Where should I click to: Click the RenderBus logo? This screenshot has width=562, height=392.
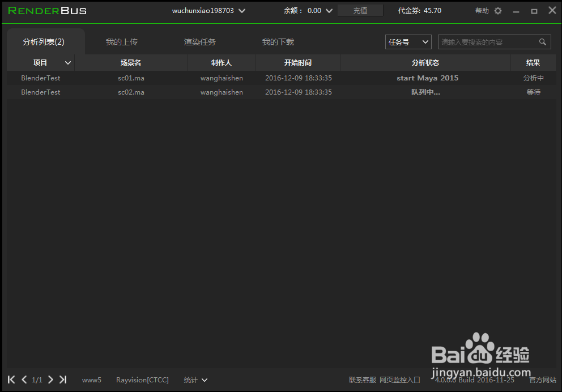click(48, 11)
